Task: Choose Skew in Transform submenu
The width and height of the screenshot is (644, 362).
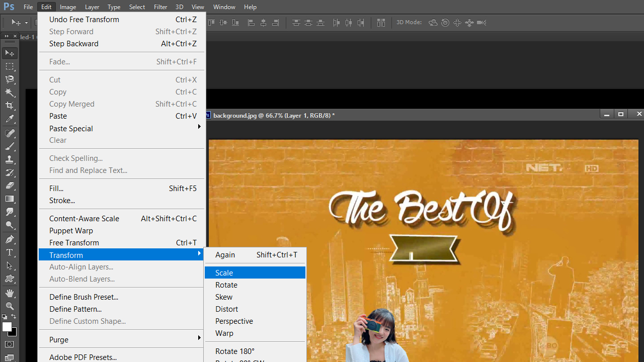Action: [255, 297]
